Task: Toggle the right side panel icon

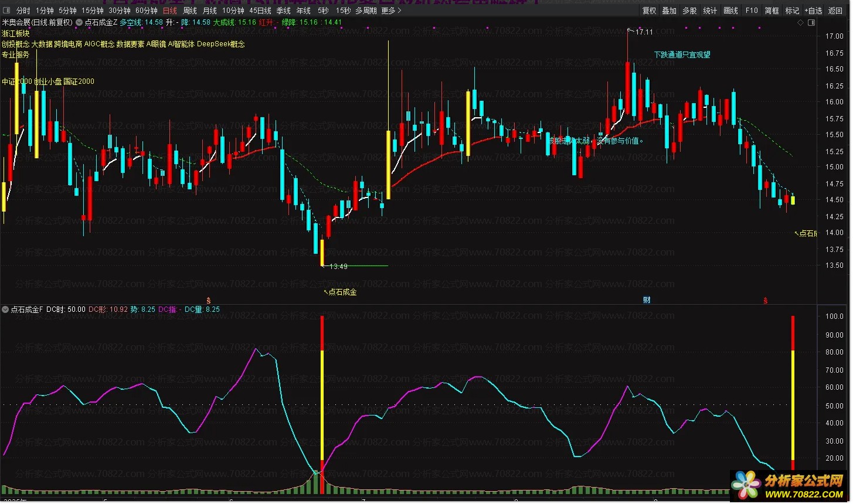Action: pyautogui.click(x=811, y=22)
